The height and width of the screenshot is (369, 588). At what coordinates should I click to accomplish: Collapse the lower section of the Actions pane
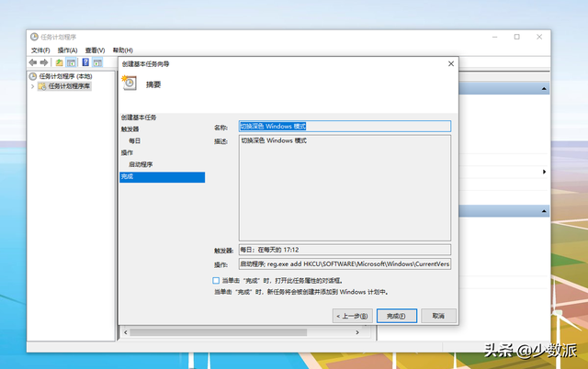[544, 211]
